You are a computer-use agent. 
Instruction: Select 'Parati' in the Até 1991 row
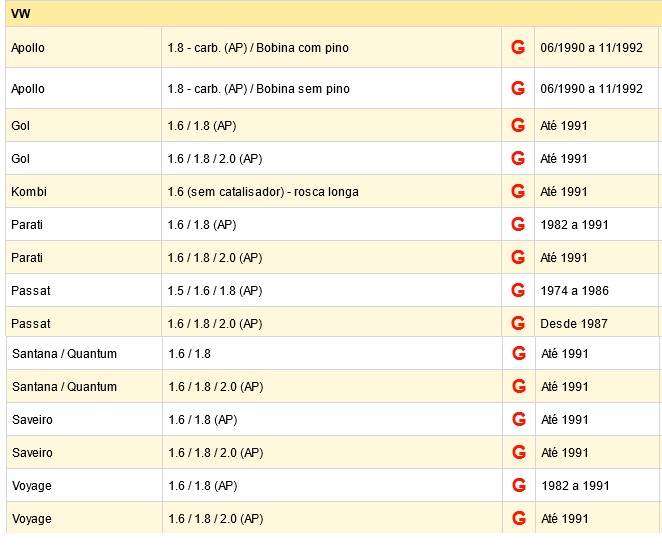[27, 258]
